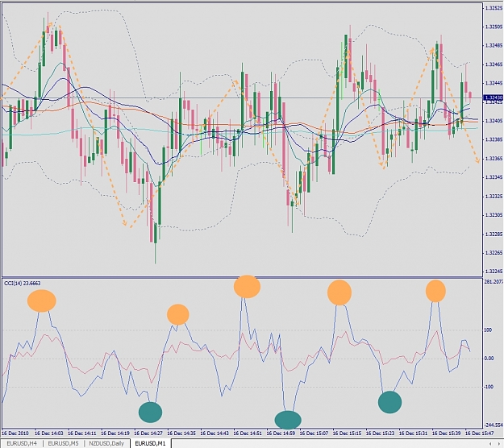Click the CCI -100 level label
Viewport: 504px width, 448px height.
tap(489, 387)
